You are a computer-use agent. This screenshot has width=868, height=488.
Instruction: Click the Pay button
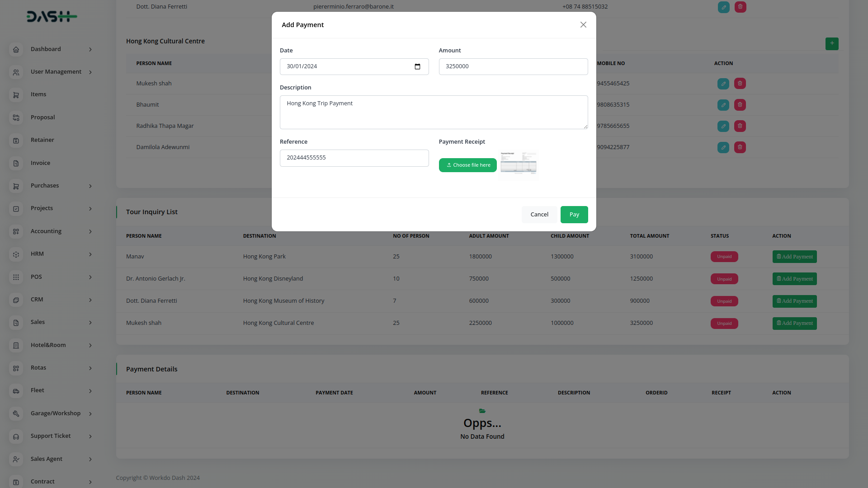574,215
